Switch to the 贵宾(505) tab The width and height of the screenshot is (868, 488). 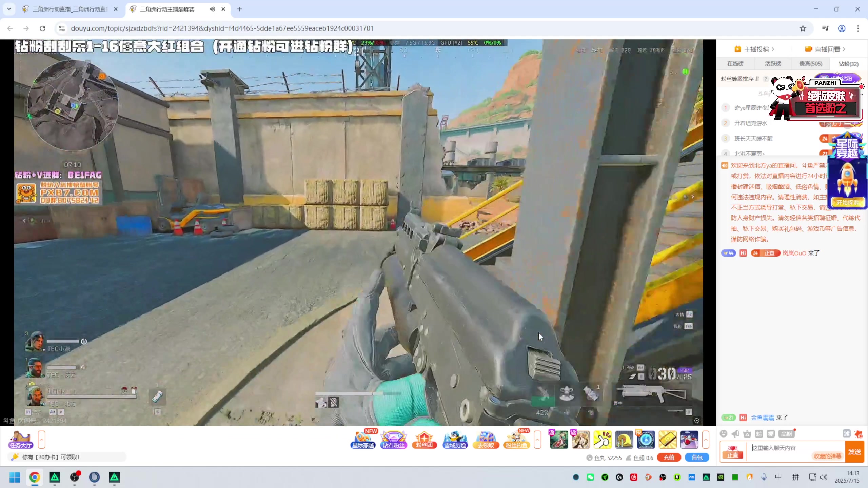pos(811,64)
